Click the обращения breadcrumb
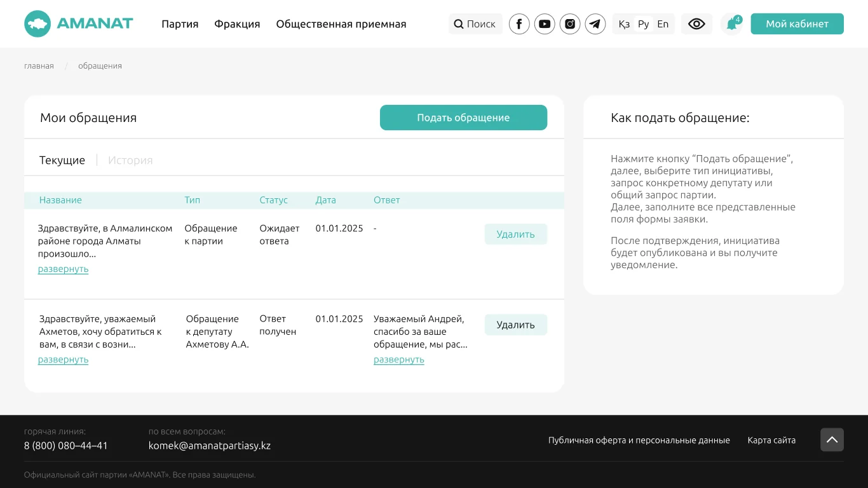 [100, 66]
